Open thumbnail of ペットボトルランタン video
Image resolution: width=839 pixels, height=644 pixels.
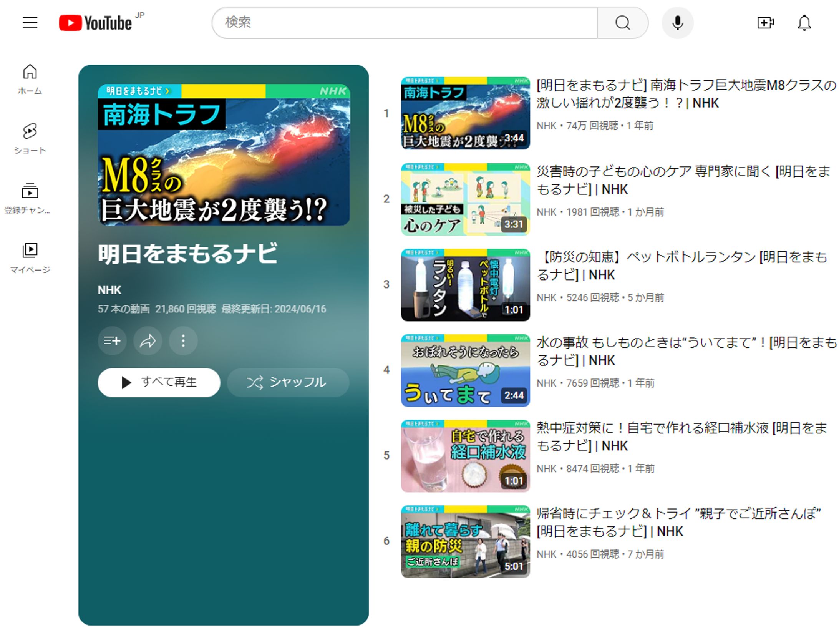pos(465,285)
